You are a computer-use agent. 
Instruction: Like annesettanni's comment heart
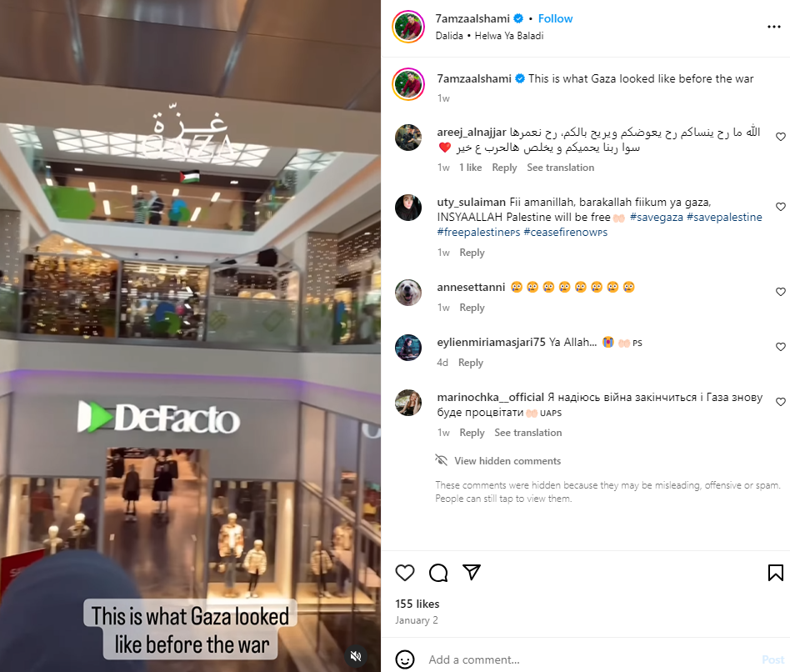tap(781, 292)
